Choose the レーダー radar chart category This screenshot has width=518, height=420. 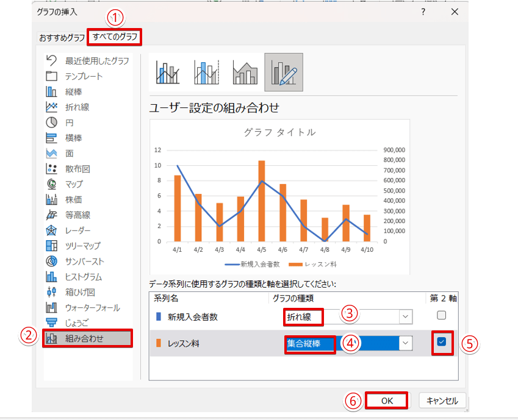[77, 230]
